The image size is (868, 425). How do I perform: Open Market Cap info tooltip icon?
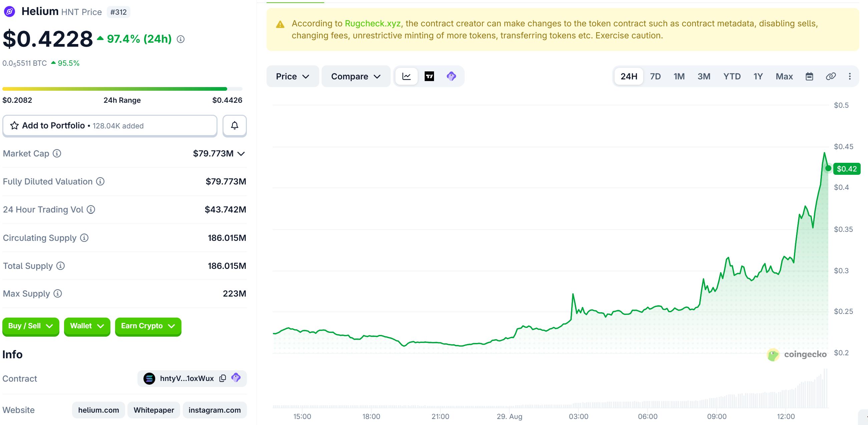57,153
